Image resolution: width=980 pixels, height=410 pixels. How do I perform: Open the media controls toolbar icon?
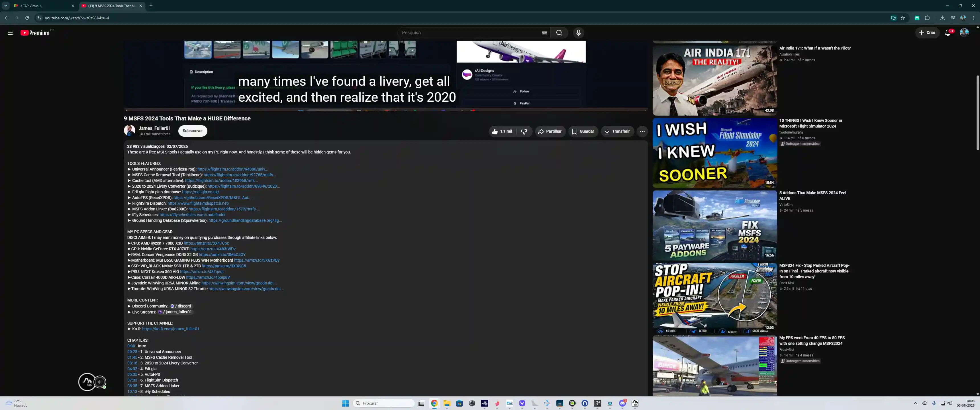click(x=953, y=18)
